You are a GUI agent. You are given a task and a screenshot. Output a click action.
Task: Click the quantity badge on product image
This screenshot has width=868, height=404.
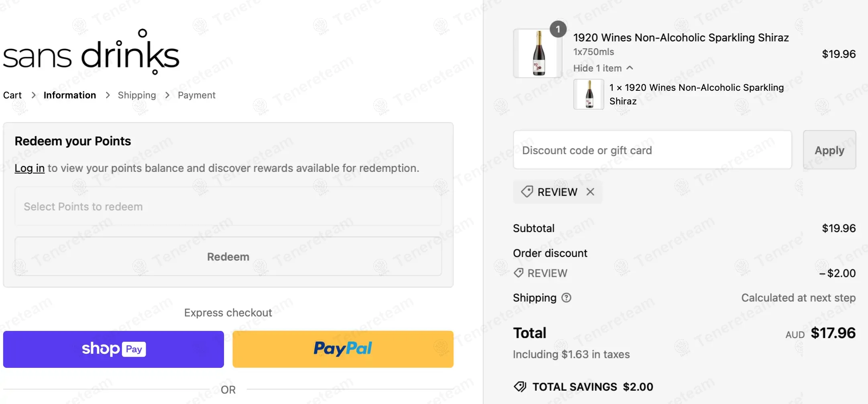(558, 29)
